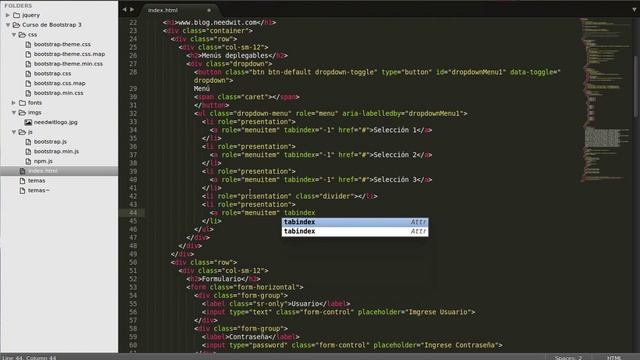
Task: Open the temas~ file
Action: (x=38, y=190)
